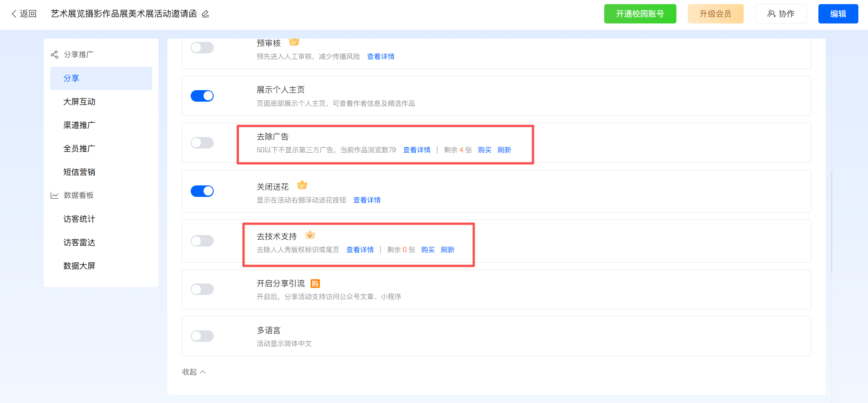Open the 大屏互动 menu item
Screen dimensions: 868x403
point(79,102)
